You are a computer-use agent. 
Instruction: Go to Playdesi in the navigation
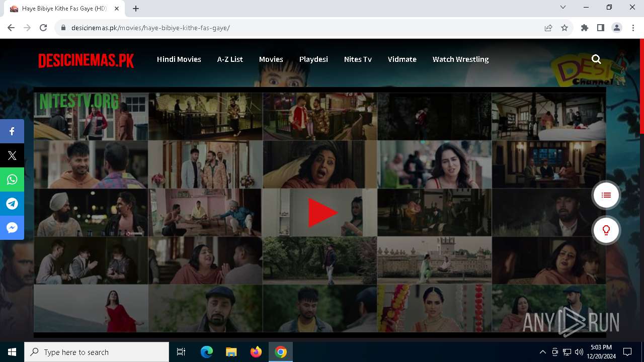(313, 59)
